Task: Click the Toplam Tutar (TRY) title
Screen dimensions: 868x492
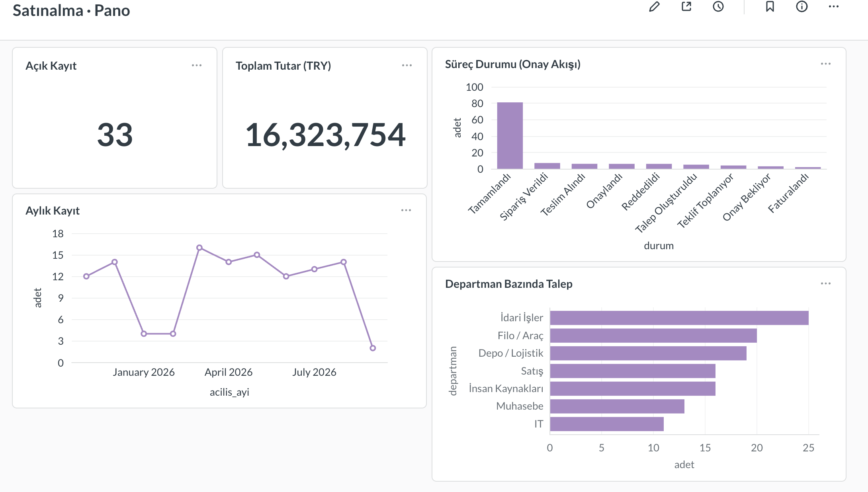Action: (283, 66)
